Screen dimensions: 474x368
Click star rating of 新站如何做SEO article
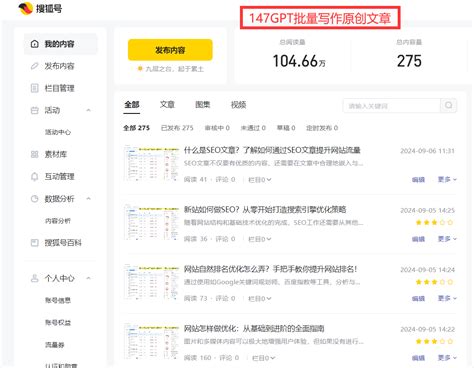pos(434,222)
